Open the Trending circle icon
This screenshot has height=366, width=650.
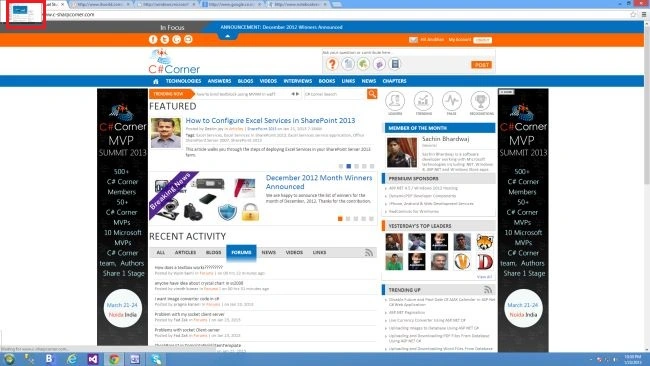(423, 101)
